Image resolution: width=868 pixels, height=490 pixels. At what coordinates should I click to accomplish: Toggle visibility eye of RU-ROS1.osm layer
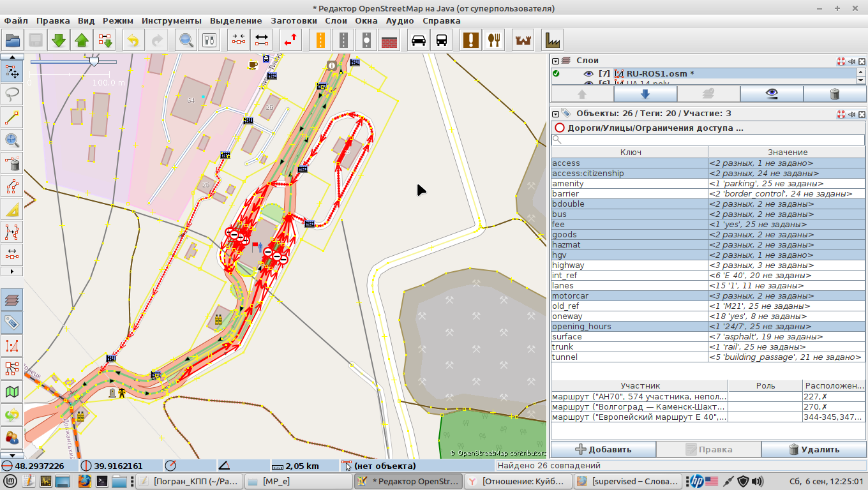click(x=588, y=73)
